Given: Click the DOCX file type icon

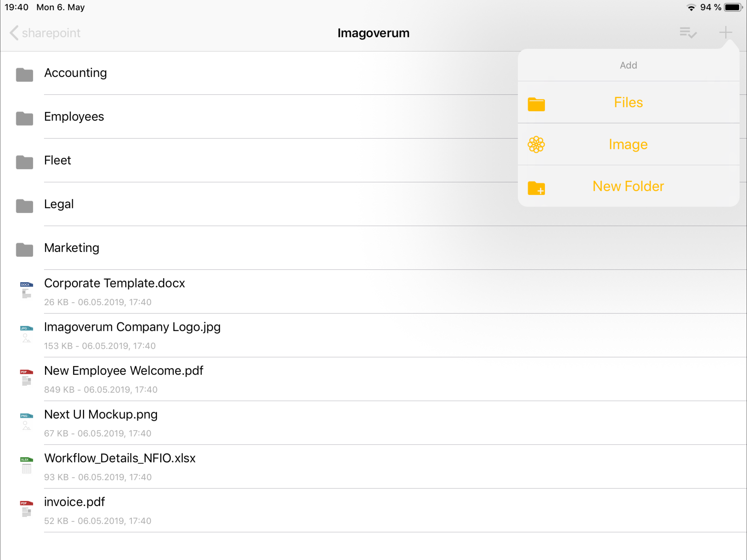Looking at the screenshot, I should 27,290.
